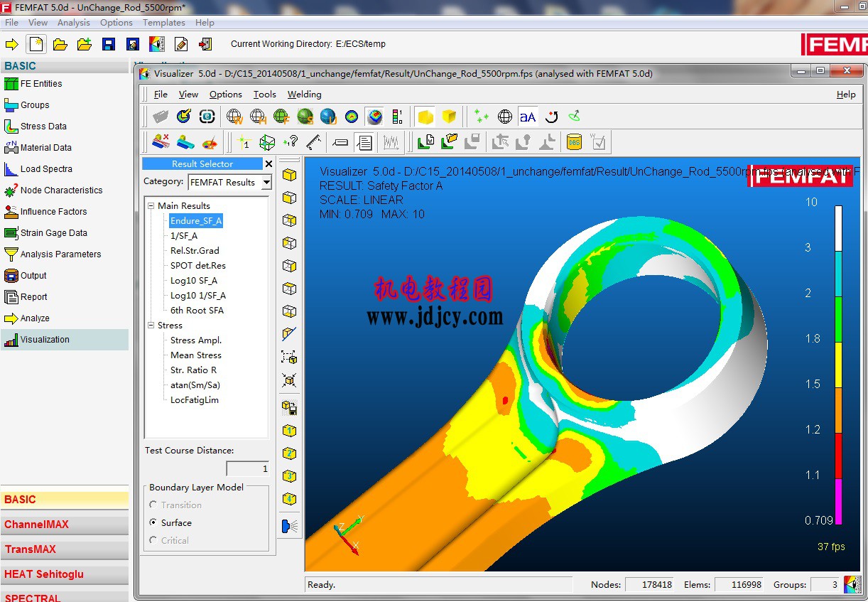Open the Templates menu in FEMFAT

coord(164,23)
